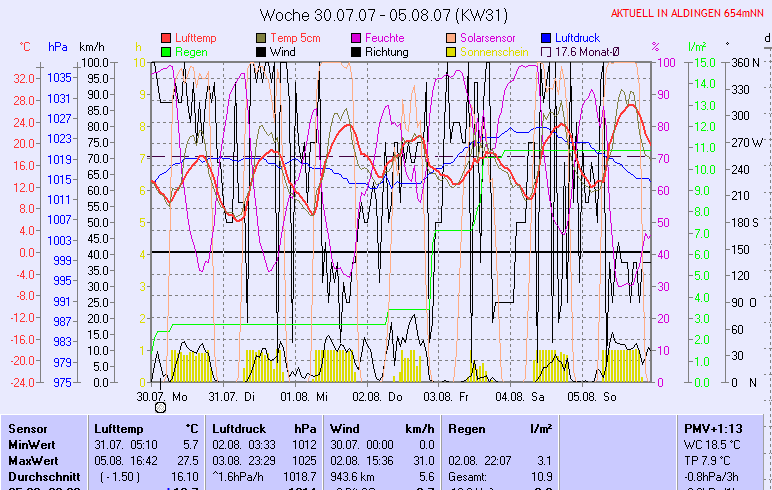
Task: Click the peach Solarsensor legend swatch
Action: [x=451, y=38]
